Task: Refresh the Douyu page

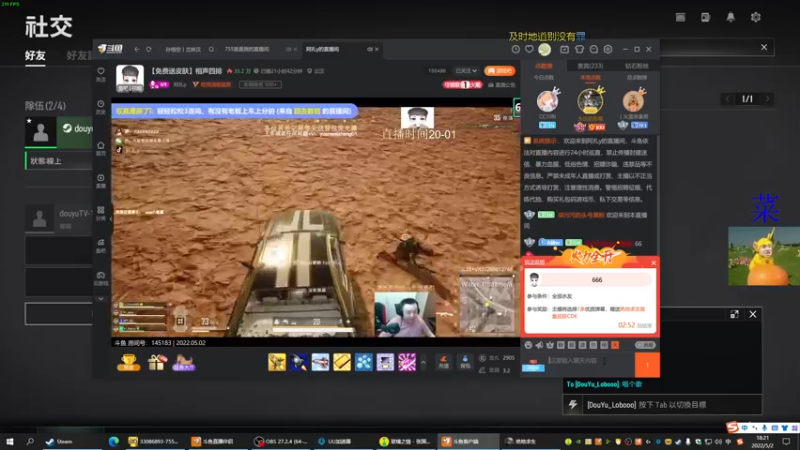Action: pos(149,49)
